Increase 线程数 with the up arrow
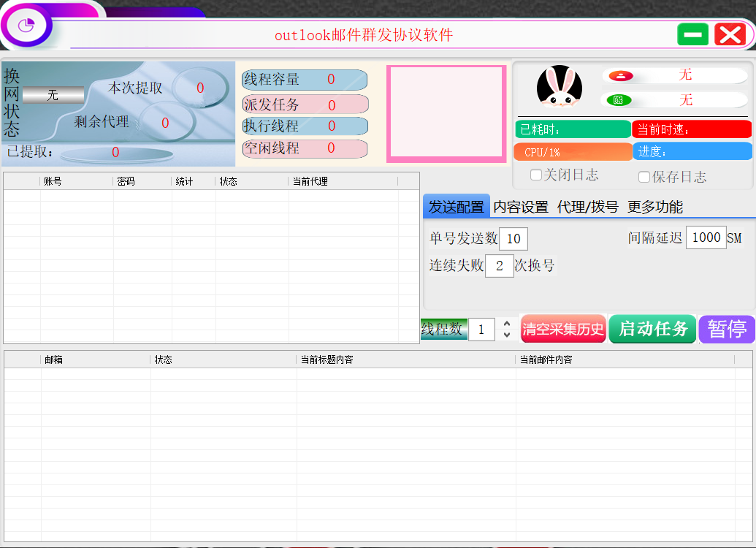This screenshot has height=548, width=756. coord(507,323)
